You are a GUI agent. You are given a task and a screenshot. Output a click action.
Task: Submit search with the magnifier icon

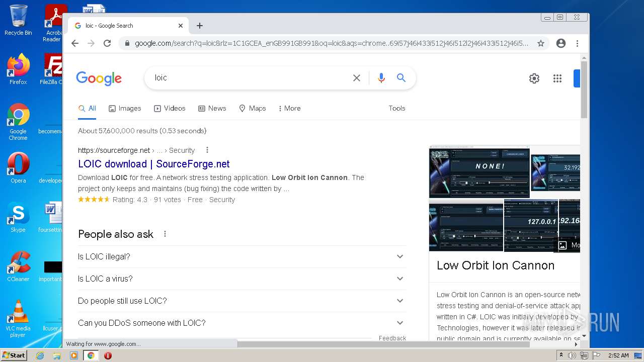coord(401,78)
